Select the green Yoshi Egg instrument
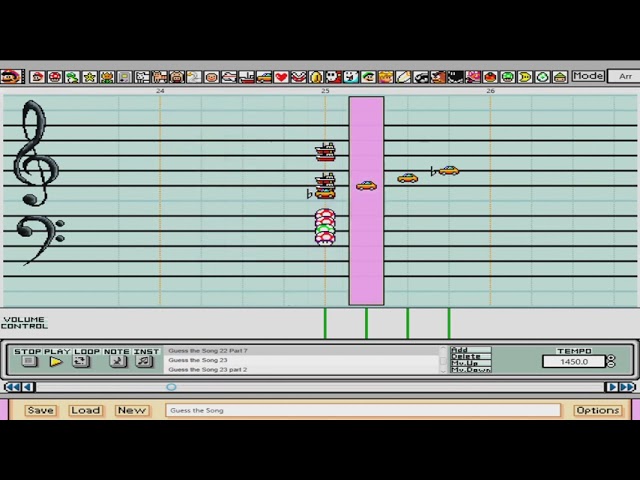Image resolution: width=640 pixels, height=480 pixels. coord(542,77)
